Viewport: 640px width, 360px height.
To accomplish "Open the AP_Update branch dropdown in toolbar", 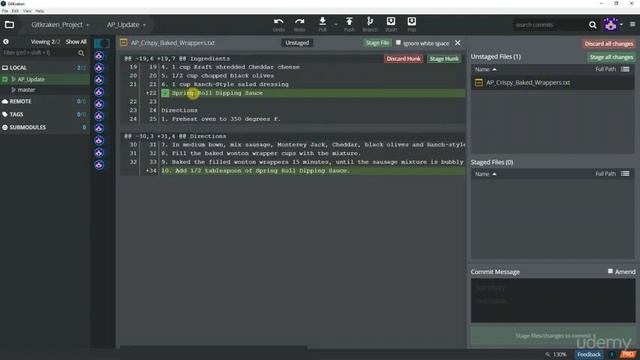I will (126, 24).
